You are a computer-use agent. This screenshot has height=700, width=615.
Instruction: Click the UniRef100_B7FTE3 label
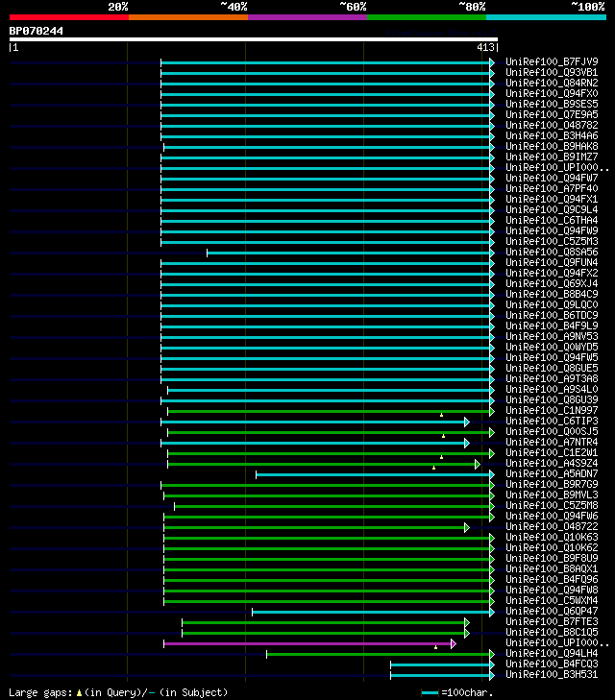[x=552, y=622]
